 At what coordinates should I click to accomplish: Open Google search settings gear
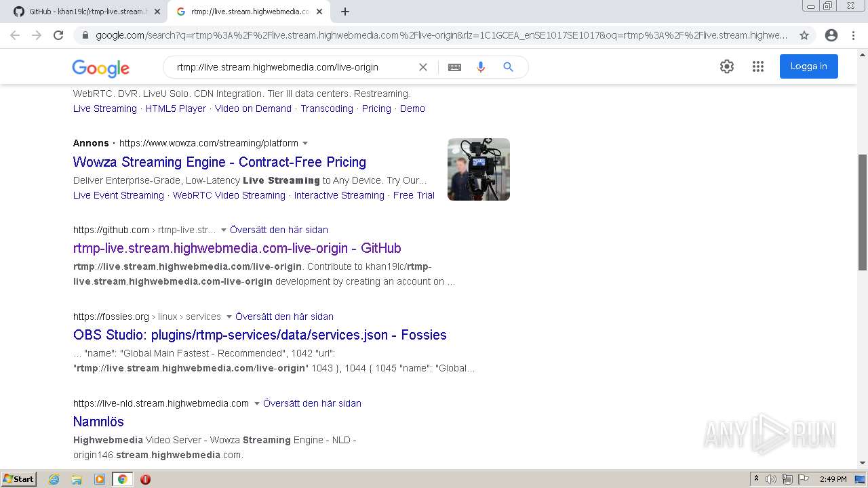coord(727,66)
